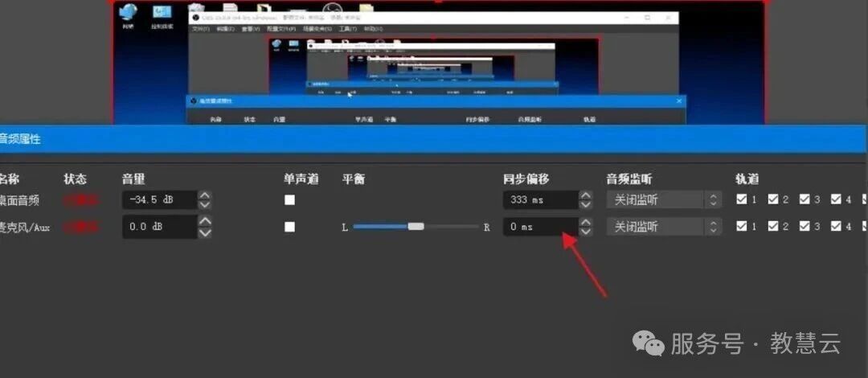Click the Mic/Aux 0 ms sync offset field

click(x=540, y=227)
